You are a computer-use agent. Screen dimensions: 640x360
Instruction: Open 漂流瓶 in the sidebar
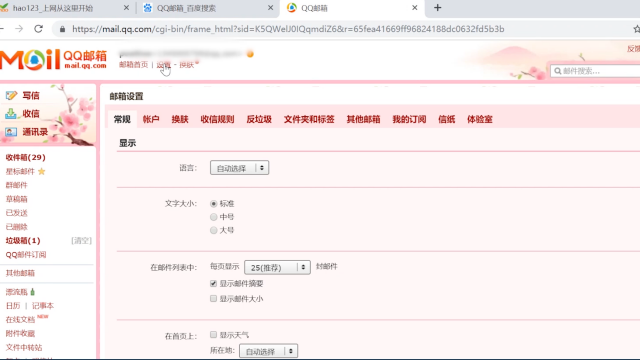[16, 292]
